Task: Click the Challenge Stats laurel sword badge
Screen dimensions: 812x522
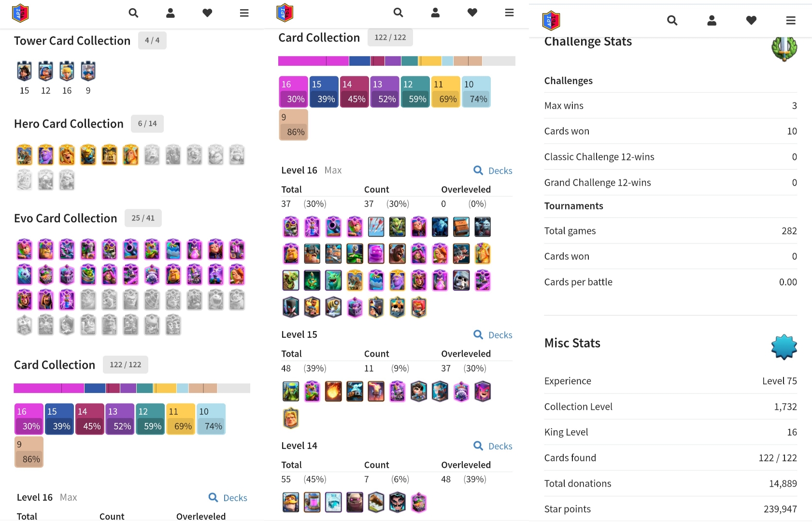Action: coord(784,48)
